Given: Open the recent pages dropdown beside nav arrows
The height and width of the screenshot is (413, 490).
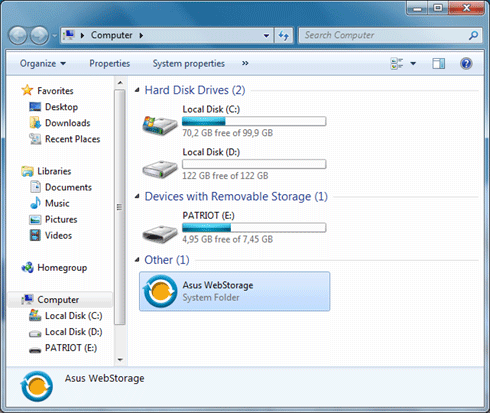Looking at the screenshot, I should pos(55,35).
